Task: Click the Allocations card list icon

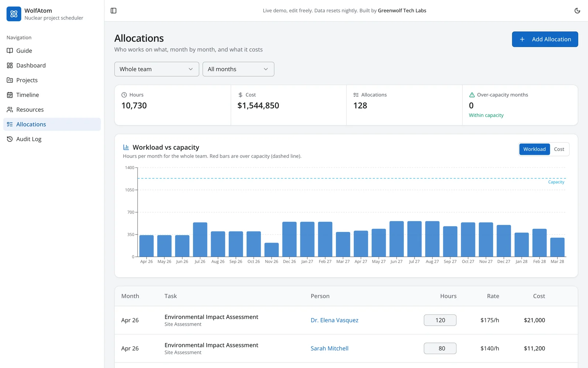Action: coord(356,95)
